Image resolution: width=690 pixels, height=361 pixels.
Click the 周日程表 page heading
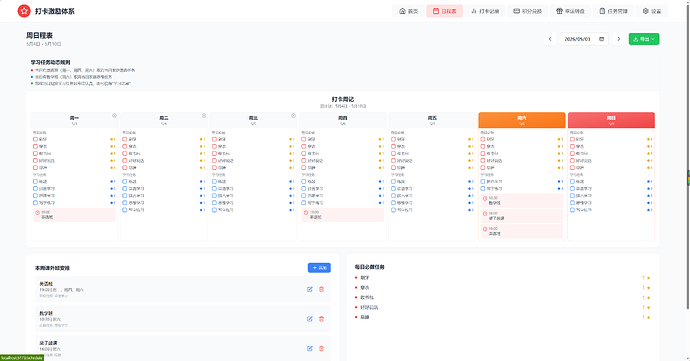[39, 35]
